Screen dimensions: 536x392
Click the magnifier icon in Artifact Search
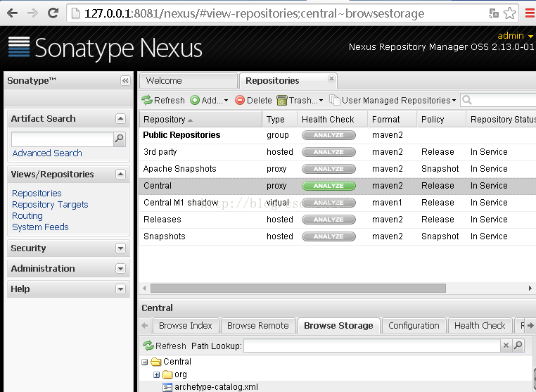tap(120, 139)
